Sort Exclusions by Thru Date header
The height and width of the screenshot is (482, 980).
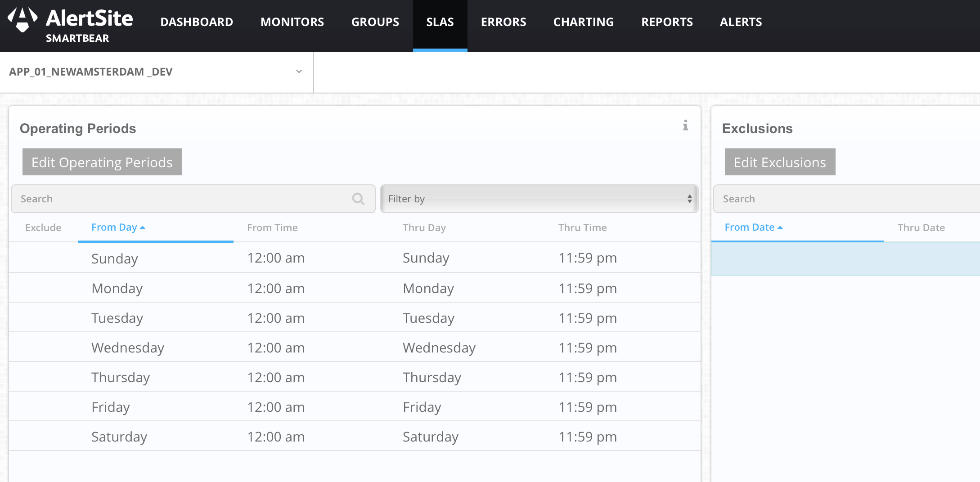point(921,228)
